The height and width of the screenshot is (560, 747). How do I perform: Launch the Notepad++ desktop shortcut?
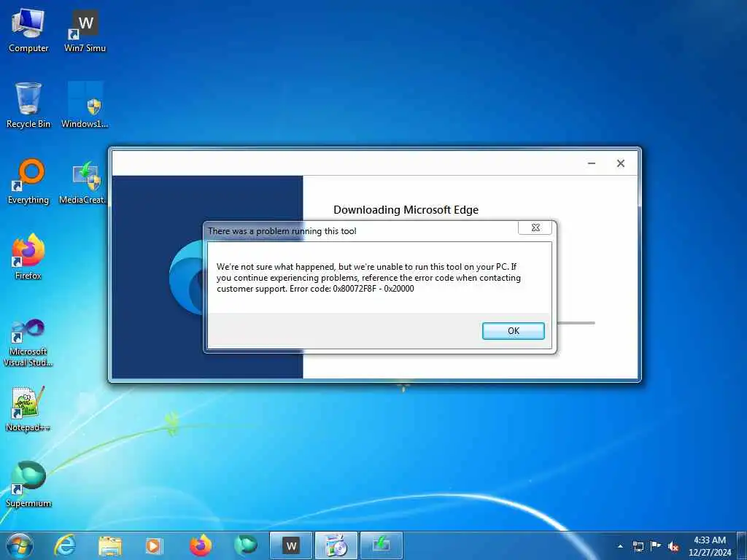click(28, 408)
